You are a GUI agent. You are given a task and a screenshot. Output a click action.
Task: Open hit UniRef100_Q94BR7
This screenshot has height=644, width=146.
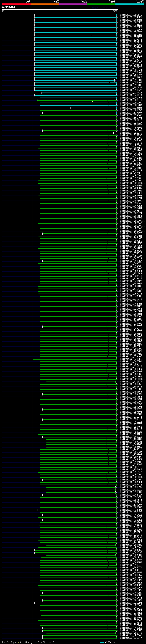tap(131, 17)
